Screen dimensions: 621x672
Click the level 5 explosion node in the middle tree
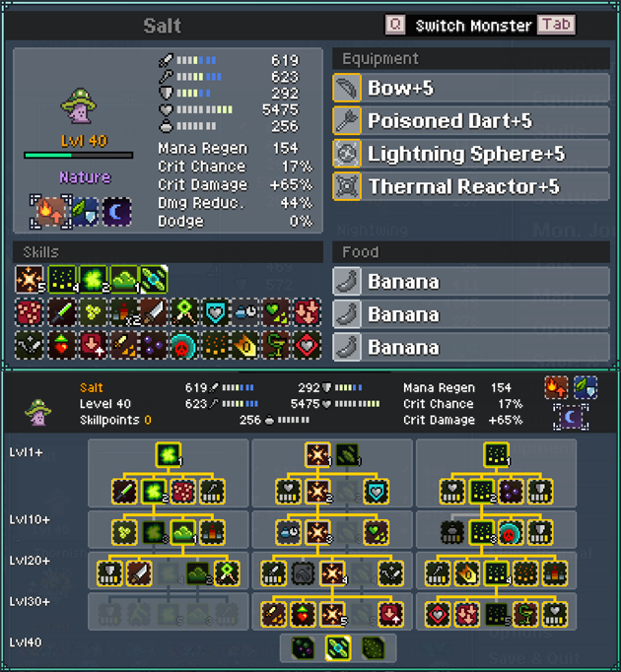333,614
